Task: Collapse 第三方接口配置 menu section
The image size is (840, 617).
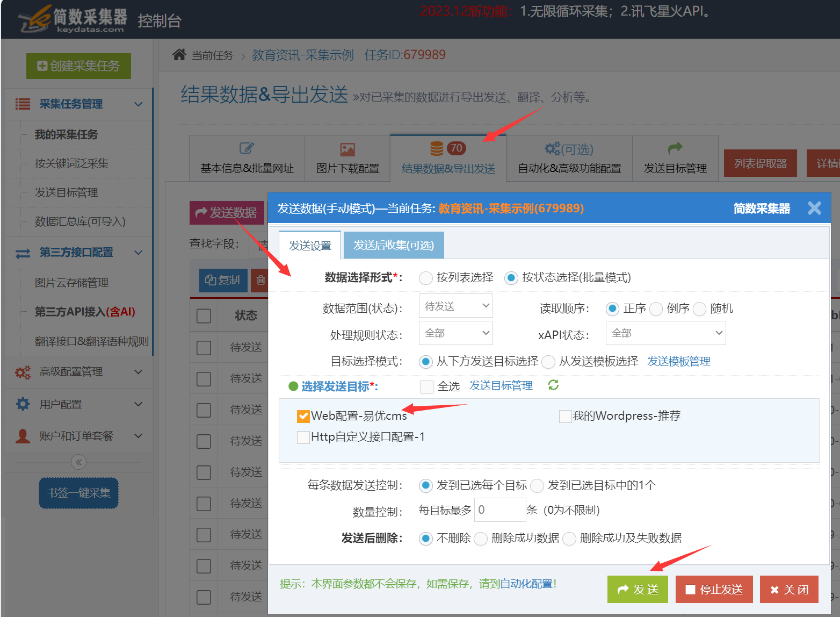Action: click(138, 253)
